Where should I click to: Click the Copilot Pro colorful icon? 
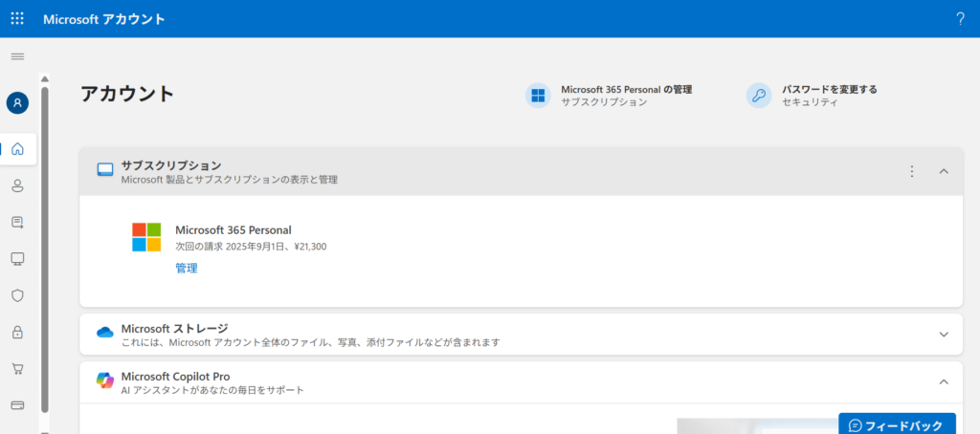point(104,380)
